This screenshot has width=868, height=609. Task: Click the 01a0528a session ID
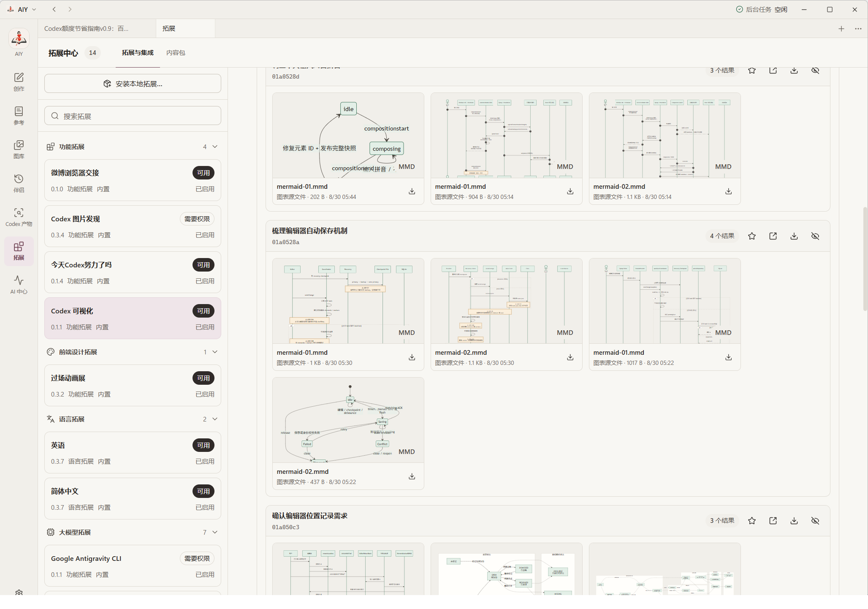(286, 242)
